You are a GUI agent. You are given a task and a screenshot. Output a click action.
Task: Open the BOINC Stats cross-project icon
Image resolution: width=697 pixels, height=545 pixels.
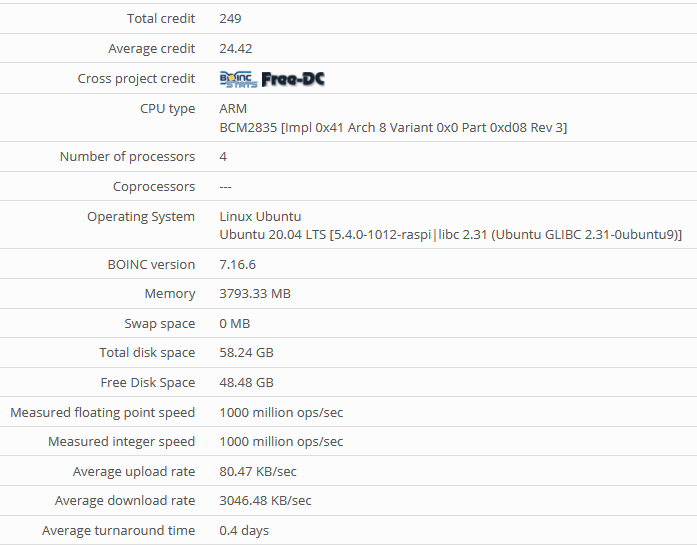coord(238,79)
